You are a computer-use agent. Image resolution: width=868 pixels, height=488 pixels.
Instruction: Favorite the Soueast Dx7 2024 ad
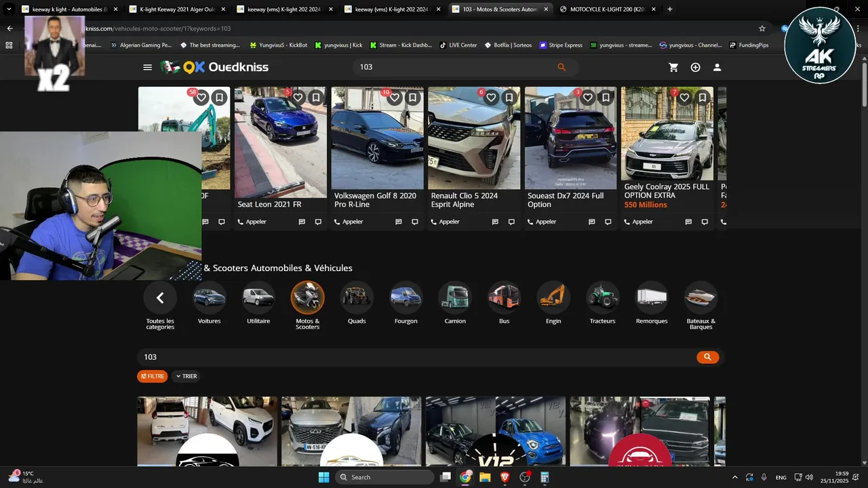click(x=588, y=98)
